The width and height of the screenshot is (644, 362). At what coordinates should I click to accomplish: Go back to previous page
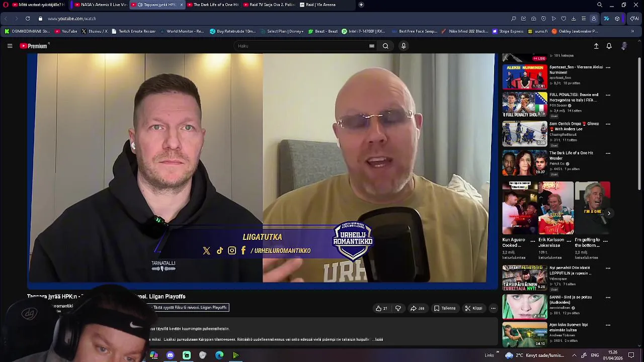6,19
